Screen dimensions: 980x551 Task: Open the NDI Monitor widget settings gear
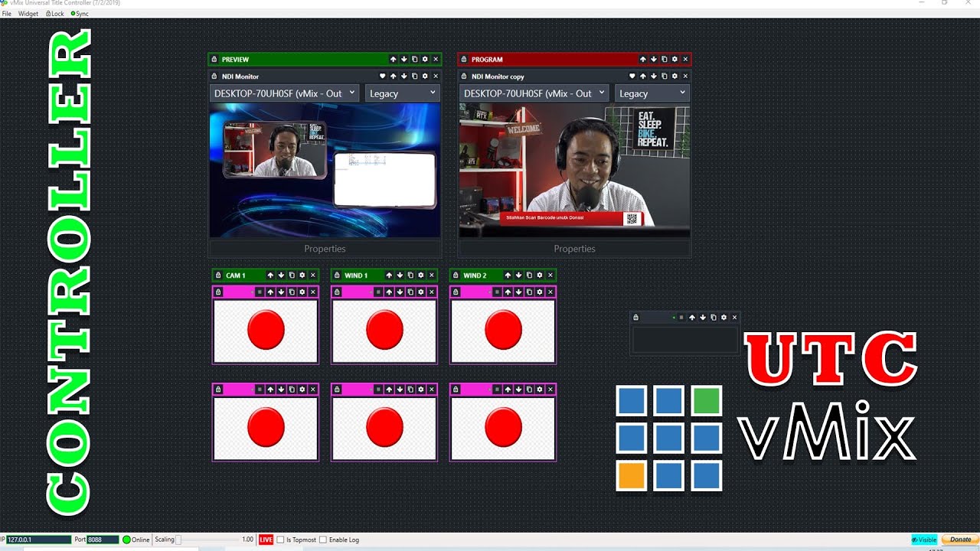(x=426, y=76)
